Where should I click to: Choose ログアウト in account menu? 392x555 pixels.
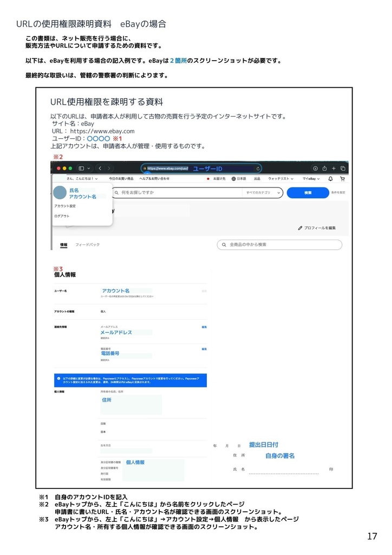(x=62, y=216)
